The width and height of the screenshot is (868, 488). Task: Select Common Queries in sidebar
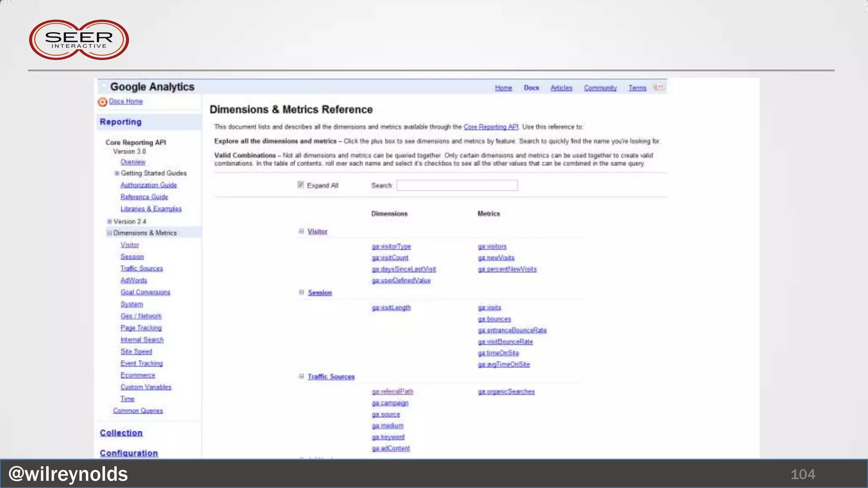click(138, 411)
